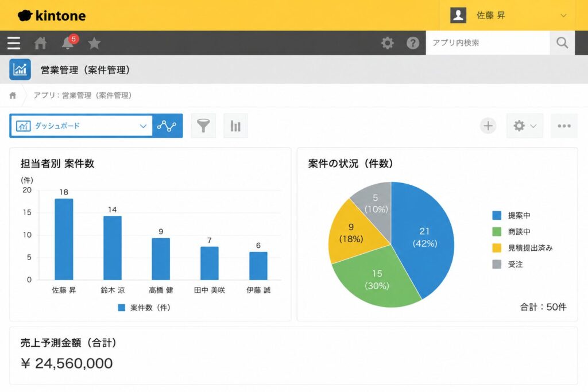Click the 田中 美咲 axis label
This screenshot has width=588, height=392.
[209, 290]
